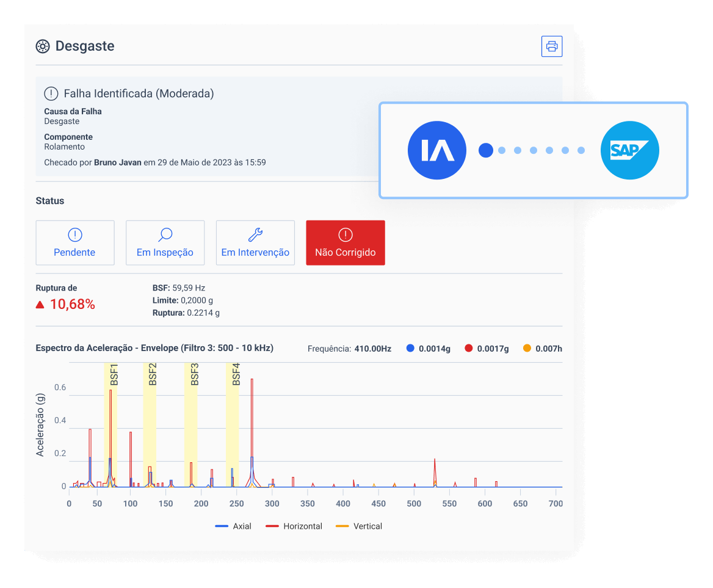
Task: Click the wrench icon in Em Intervenção
Action: pyautogui.click(x=255, y=235)
